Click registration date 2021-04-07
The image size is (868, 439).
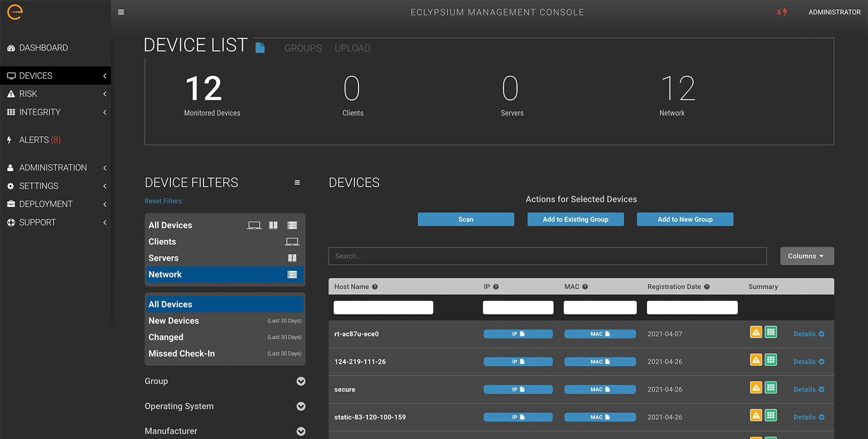tap(665, 334)
